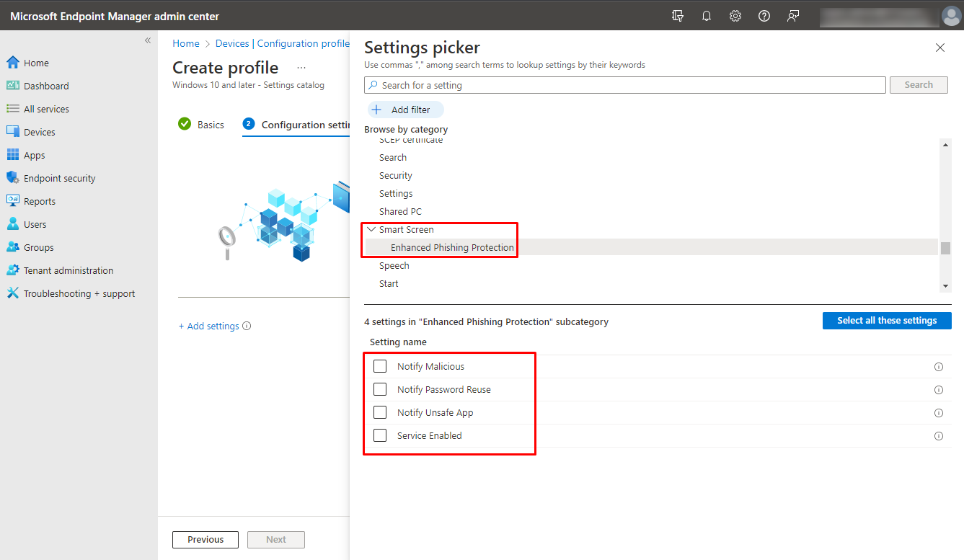Click the Add filter button
964x560 pixels.
point(405,110)
